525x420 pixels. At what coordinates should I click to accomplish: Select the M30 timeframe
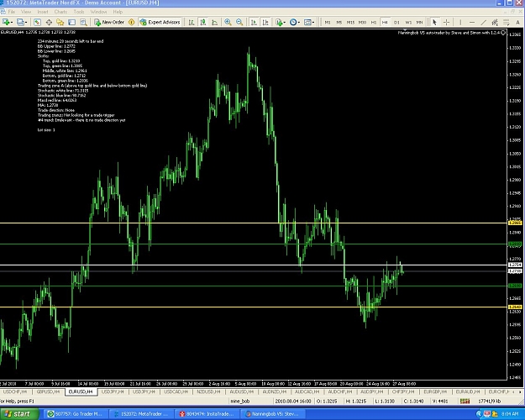click(x=362, y=23)
